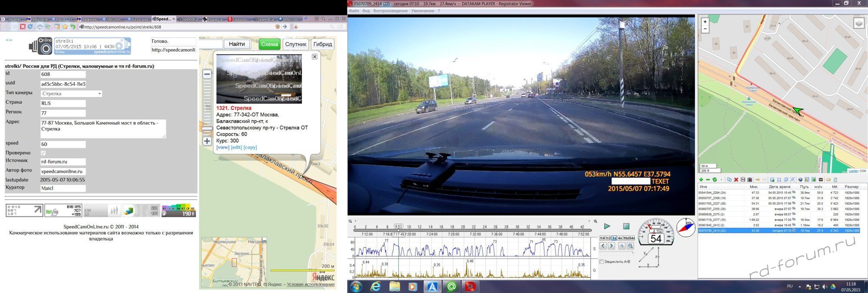The width and height of the screenshot is (868, 293).
Task: Click the [edit] link in popup
Action: [236, 148]
